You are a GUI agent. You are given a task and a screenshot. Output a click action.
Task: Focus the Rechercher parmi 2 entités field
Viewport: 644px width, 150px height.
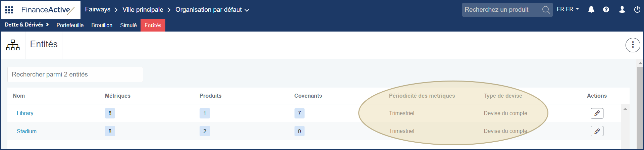click(75, 74)
